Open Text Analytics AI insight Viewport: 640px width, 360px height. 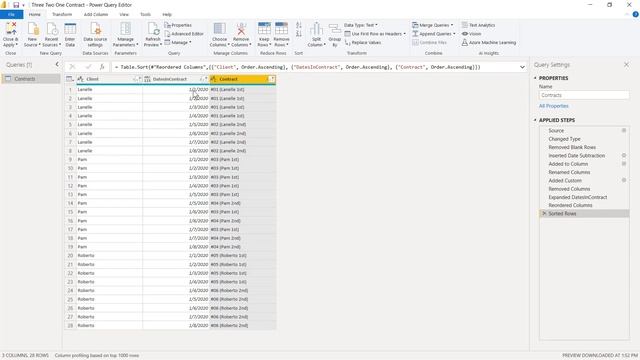tap(478, 25)
